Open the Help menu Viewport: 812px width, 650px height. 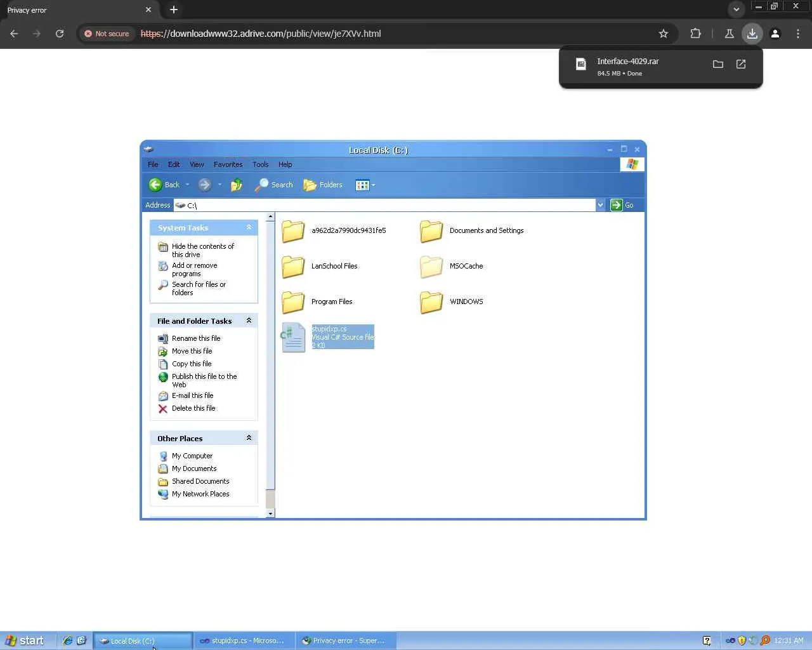click(285, 164)
